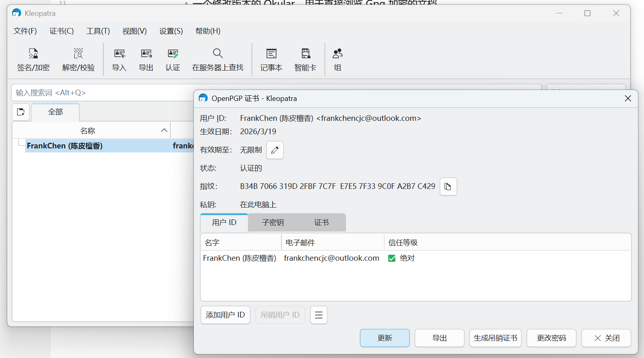
Task: Select the 全部 tab in main window
Action: click(x=56, y=112)
